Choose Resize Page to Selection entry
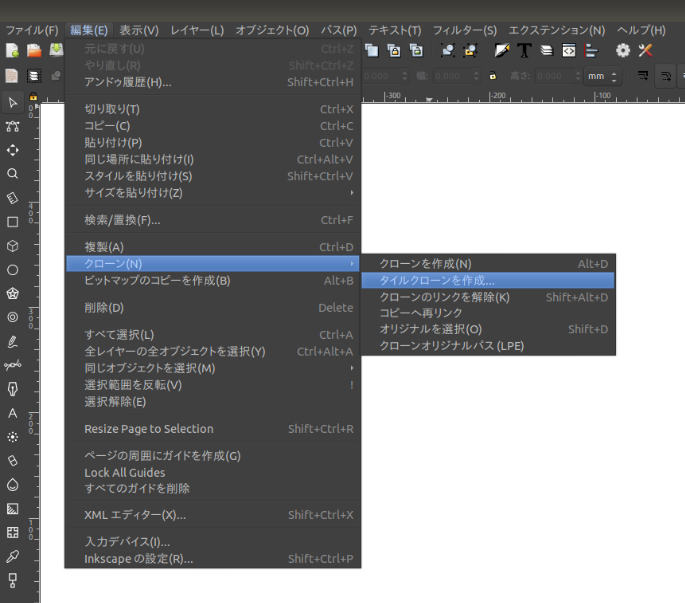 214,429
